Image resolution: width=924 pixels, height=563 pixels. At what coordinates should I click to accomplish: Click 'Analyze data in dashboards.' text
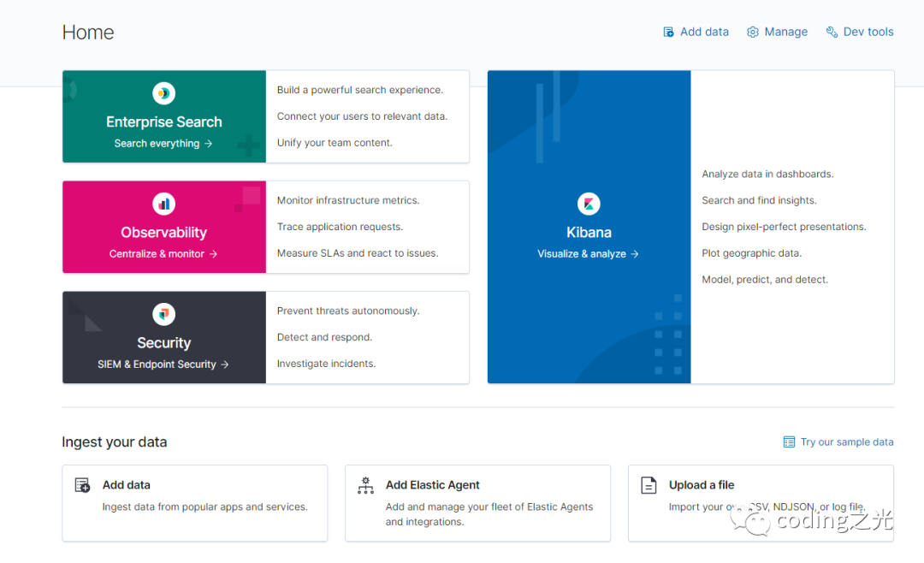coord(767,174)
